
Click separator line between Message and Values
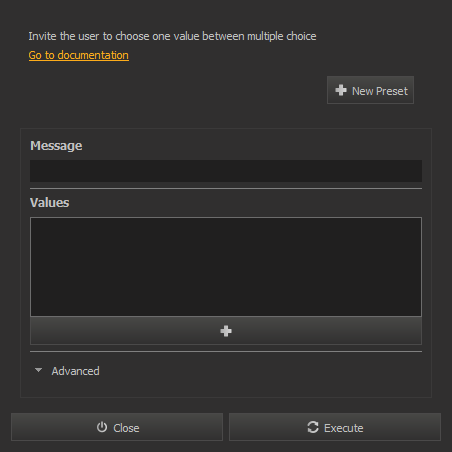coord(226,189)
